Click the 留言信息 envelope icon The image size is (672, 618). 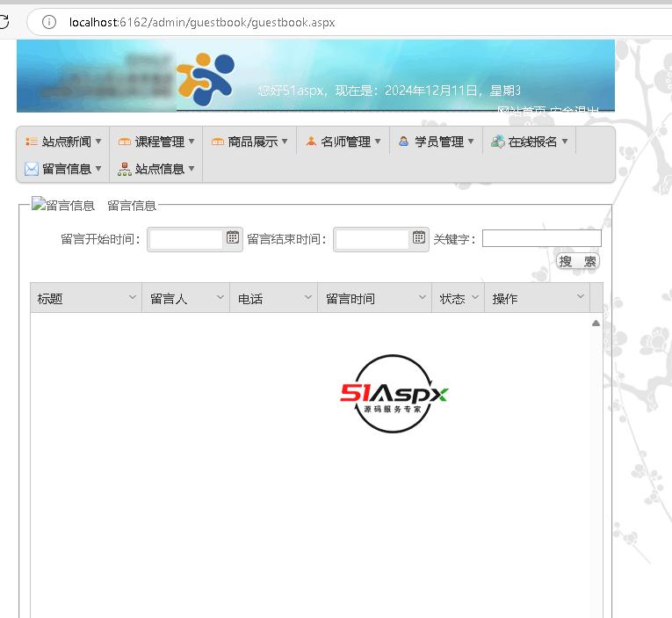[32, 169]
